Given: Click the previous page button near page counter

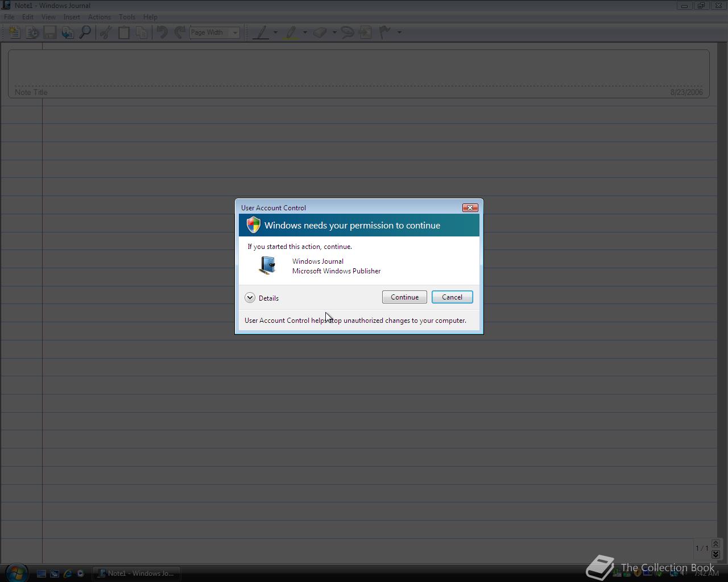Looking at the screenshot, I should coord(715,543).
